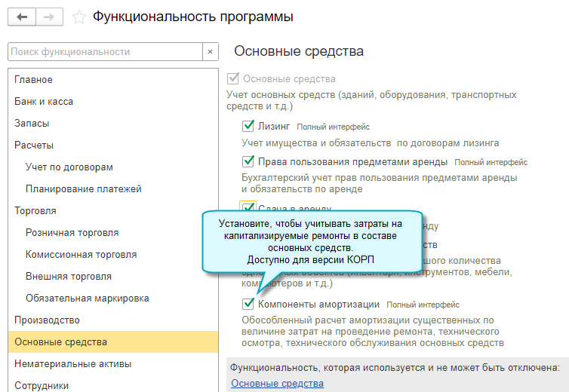This screenshot has width=569, height=392.
Task: Select 'Обязательная маркировка' item
Action: point(113,298)
